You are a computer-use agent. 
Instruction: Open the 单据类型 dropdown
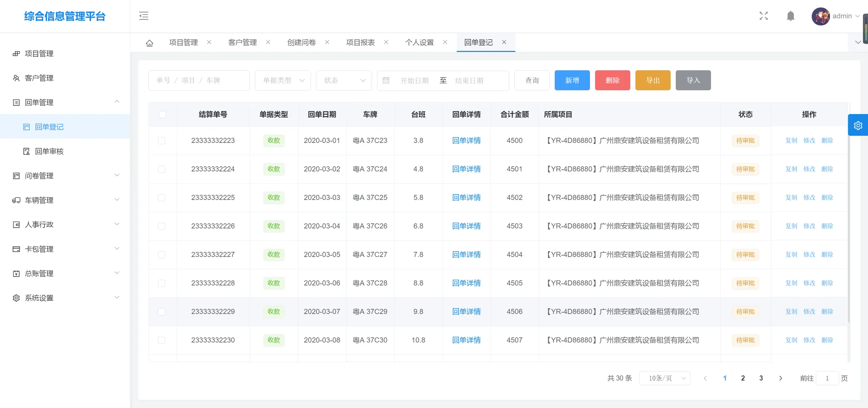pyautogui.click(x=283, y=80)
